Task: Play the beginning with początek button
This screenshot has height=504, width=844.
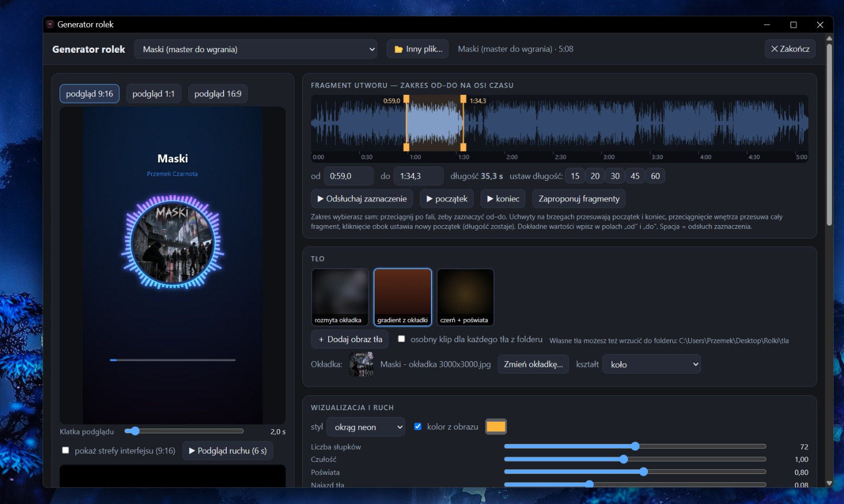Action: (447, 199)
